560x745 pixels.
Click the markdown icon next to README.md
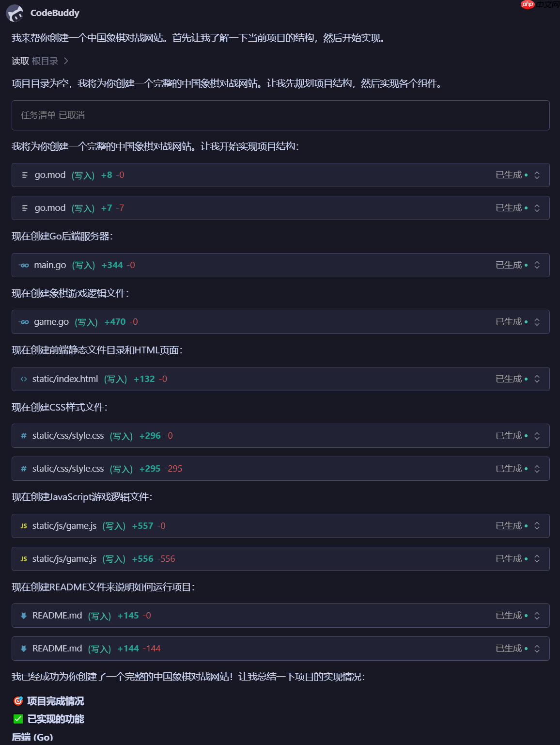pyautogui.click(x=23, y=615)
